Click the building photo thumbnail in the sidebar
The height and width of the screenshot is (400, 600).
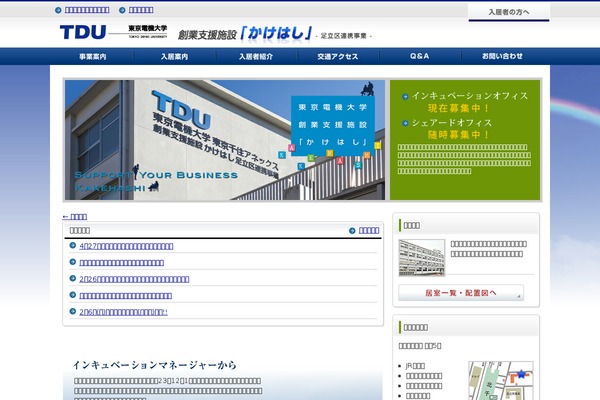[x=422, y=257]
